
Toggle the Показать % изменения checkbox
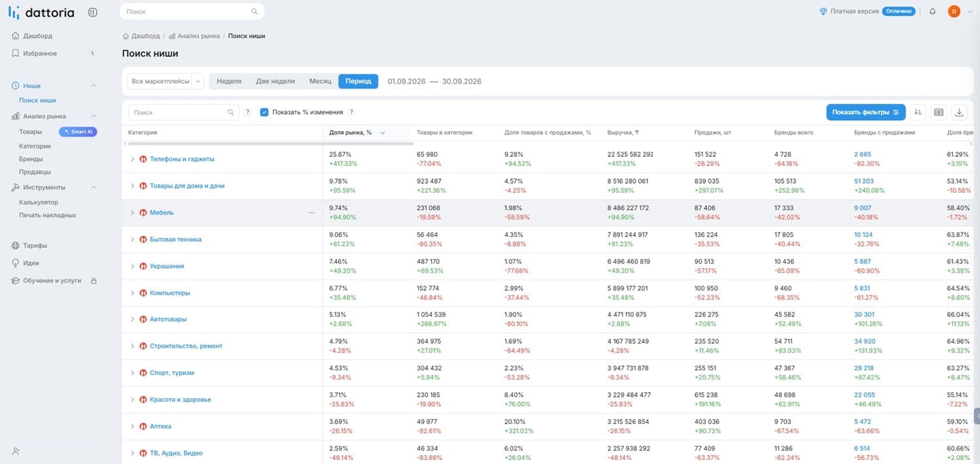265,112
